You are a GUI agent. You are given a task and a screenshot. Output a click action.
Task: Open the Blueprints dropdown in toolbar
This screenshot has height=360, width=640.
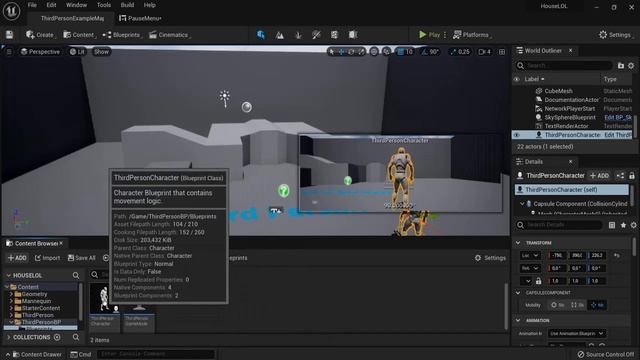[122, 35]
